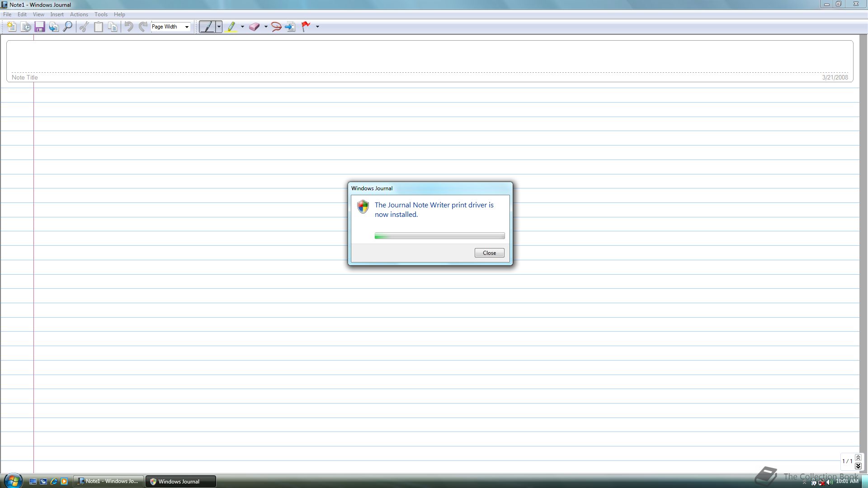This screenshot has width=868, height=488.
Task: Select the Lasso selection tool
Action: [276, 27]
